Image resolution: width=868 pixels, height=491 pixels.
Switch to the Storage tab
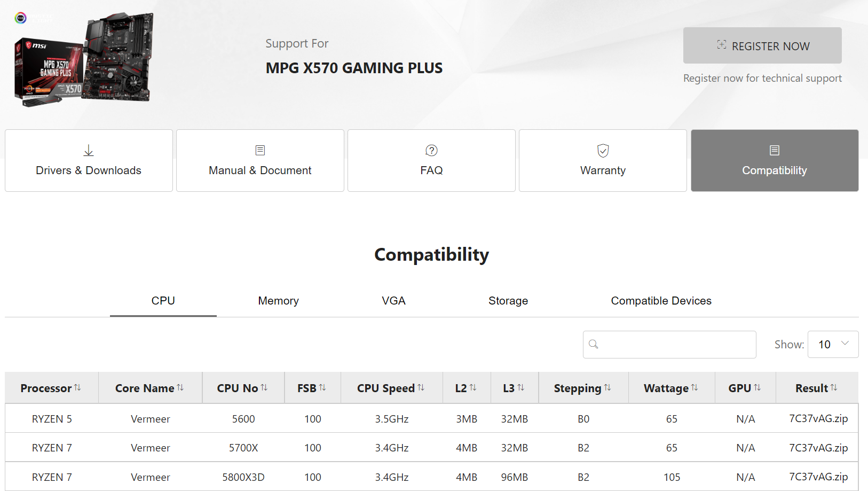tap(508, 301)
